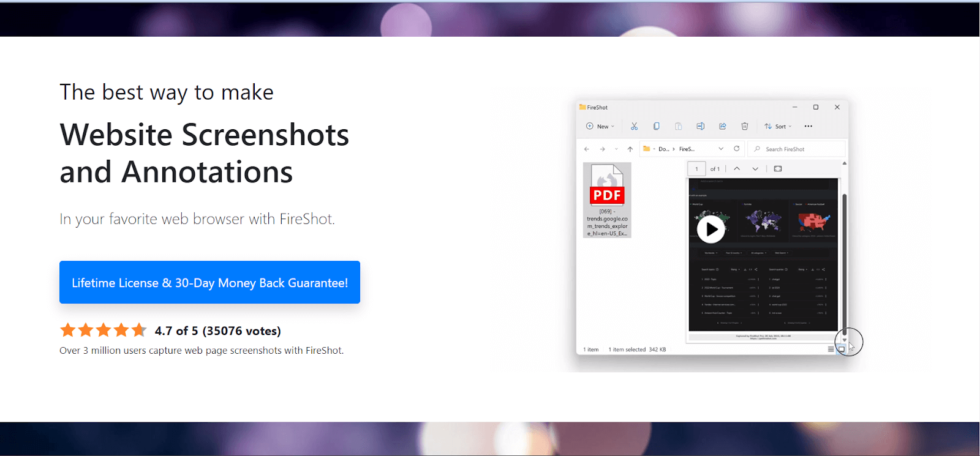Click the Back arrow in explorer navigation
Screen dimensions: 980x456
(587, 149)
